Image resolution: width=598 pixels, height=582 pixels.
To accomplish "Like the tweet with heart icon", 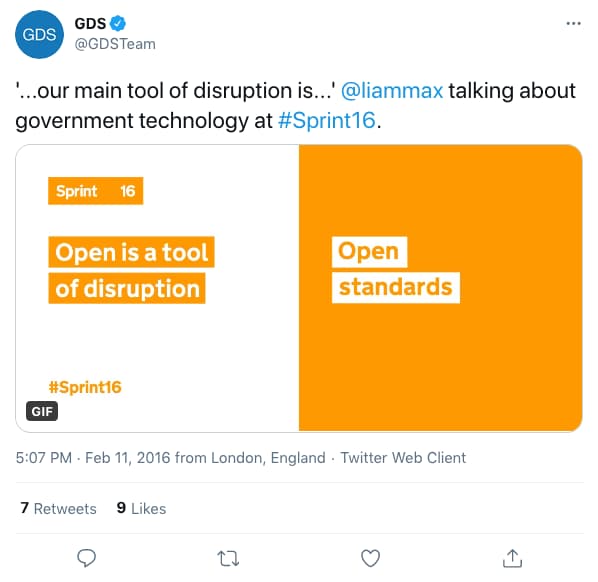I will coord(370,558).
